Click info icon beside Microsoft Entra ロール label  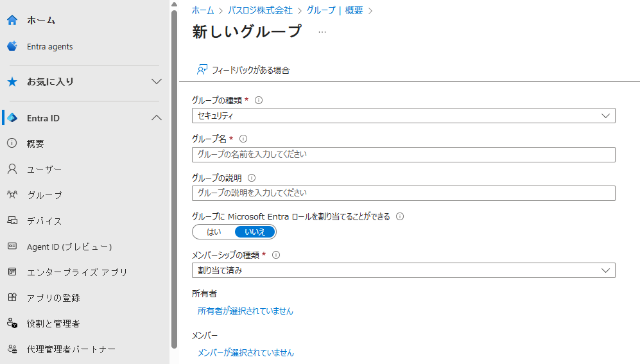click(x=400, y=216)
